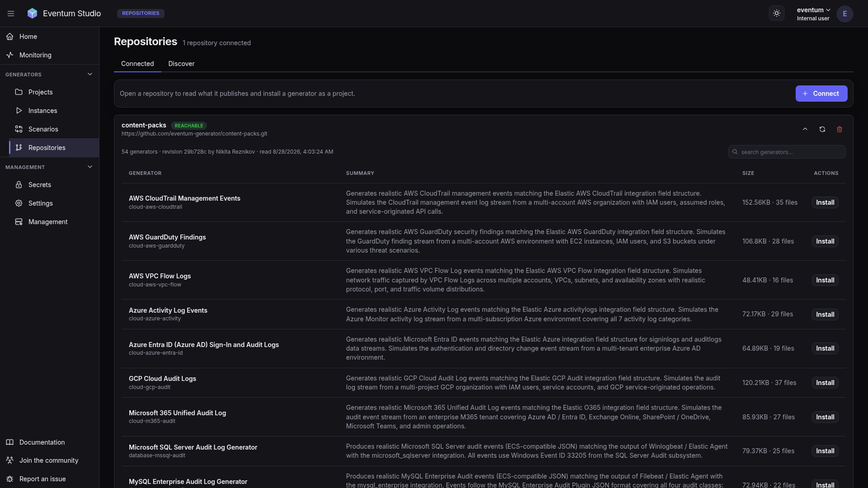Screen dimensions: 868x488
Task: Open Settings from the sidebar
Action: (54, 203)
